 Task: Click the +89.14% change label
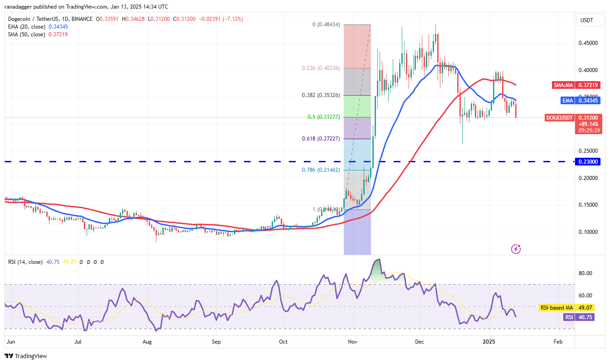pos(588,124)
